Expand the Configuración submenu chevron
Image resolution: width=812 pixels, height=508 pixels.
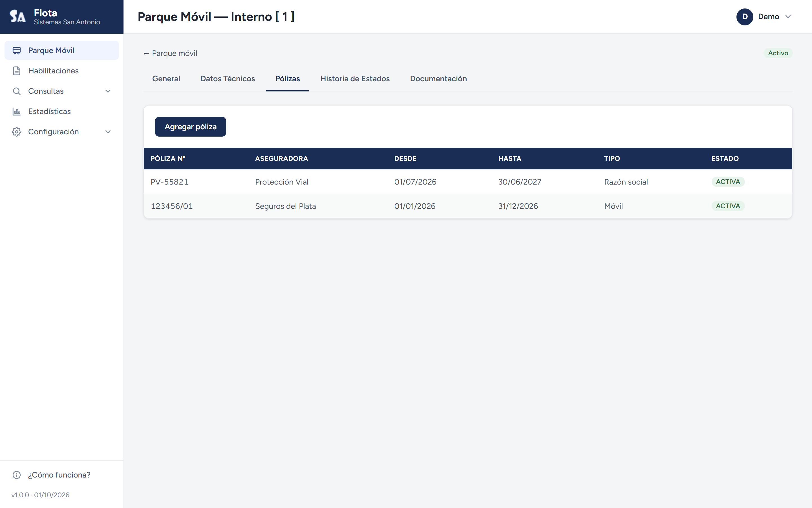click(108, 132)
